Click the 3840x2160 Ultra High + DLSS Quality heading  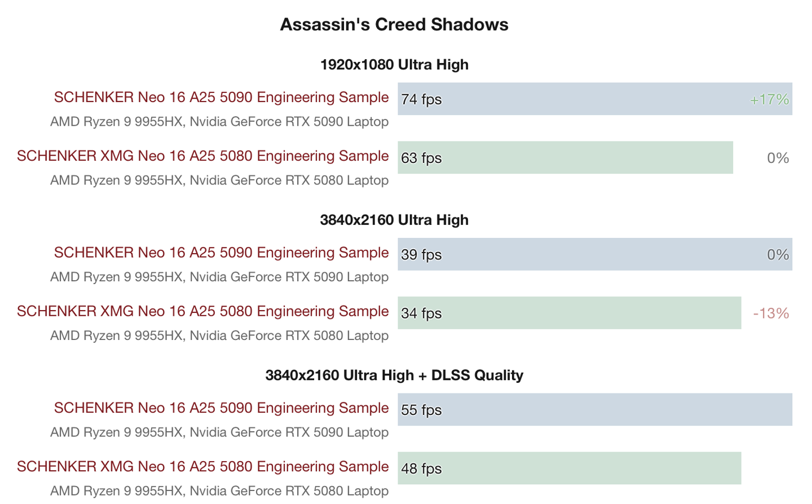[394, 375]
